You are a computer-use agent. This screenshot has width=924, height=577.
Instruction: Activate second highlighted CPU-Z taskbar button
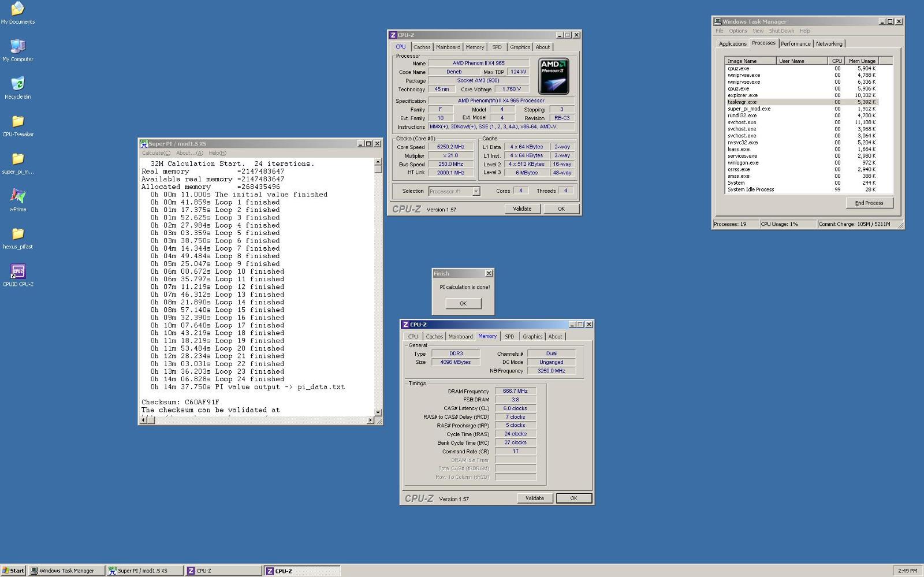coord(302,571)
